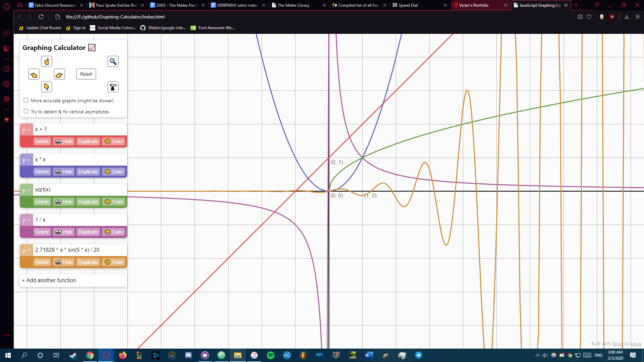Zoom out using the telescope button
Screen dimensions: 644x362
coord(113,87)
